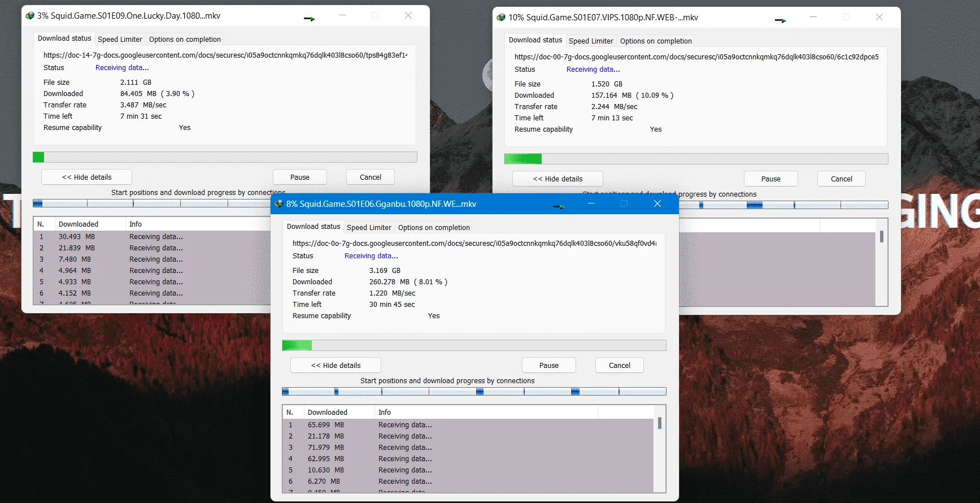Click Receiving data status in S01E06 window
This screenshot has height=503, width=980.
371,255
